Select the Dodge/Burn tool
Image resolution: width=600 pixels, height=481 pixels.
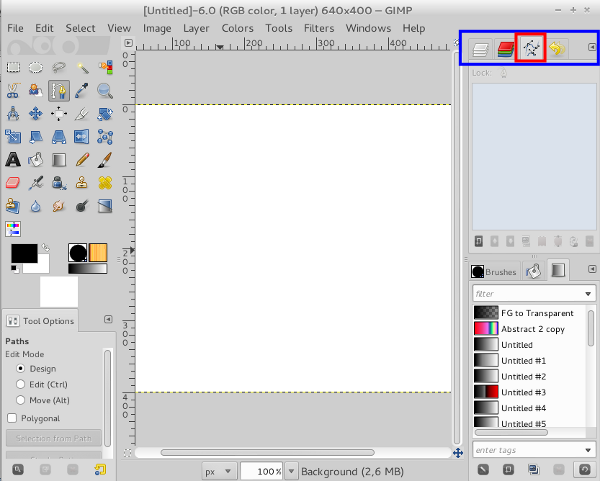coord(82,206)
